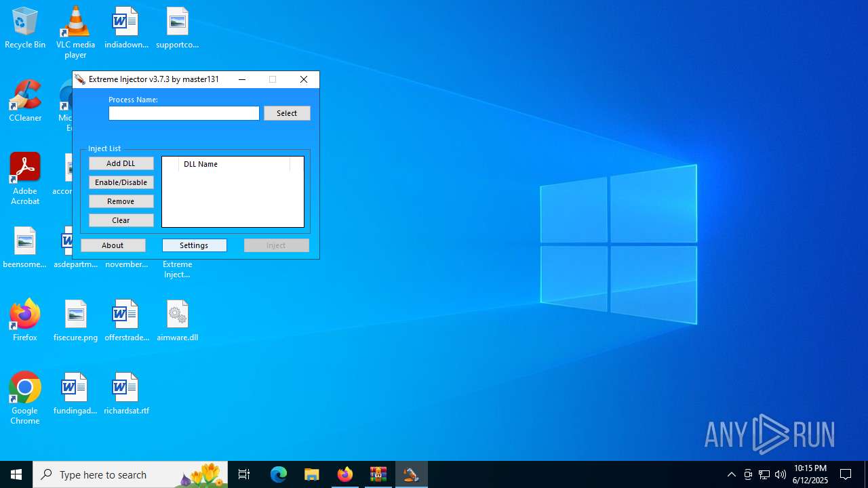Image resolution: width=868 pixels, height=488 pixels.
Task: Click the taskbar search box
Action: (130, 474)
